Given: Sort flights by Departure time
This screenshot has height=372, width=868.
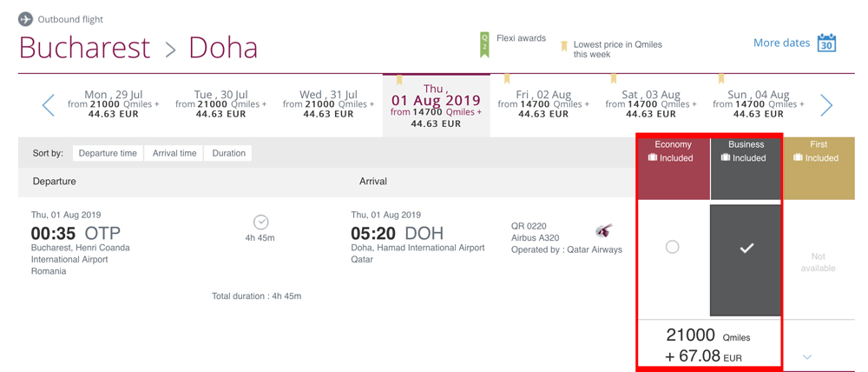Looking at the screenshot, I should tap(108, 154).
